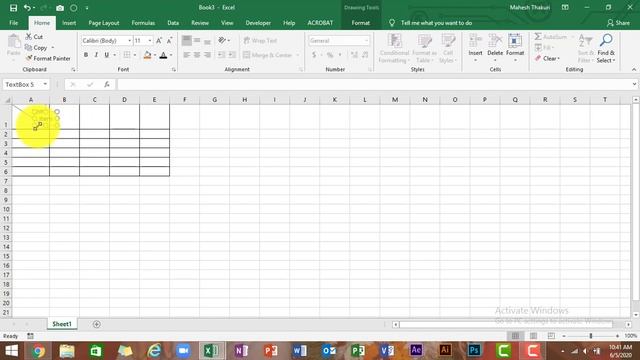Toggle Middle Align
Viewport: 640px width, 360px height.
pyautogui.click(x=197, y=40)
